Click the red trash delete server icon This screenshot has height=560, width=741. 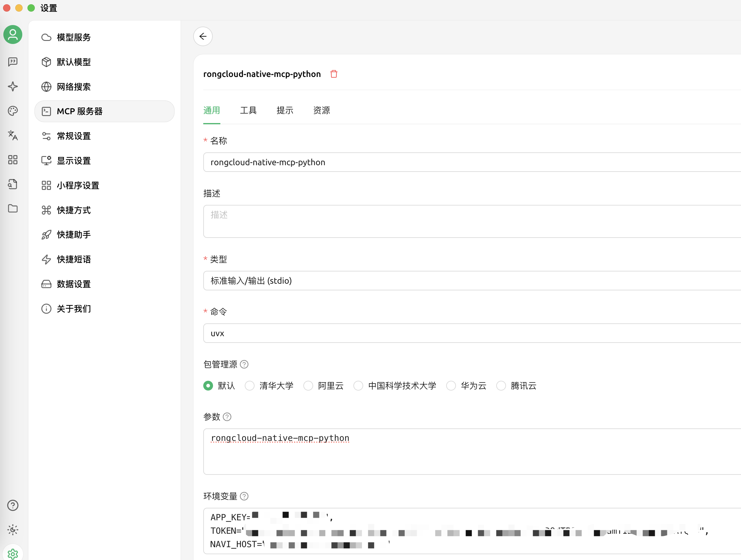[x=334, y=74]
